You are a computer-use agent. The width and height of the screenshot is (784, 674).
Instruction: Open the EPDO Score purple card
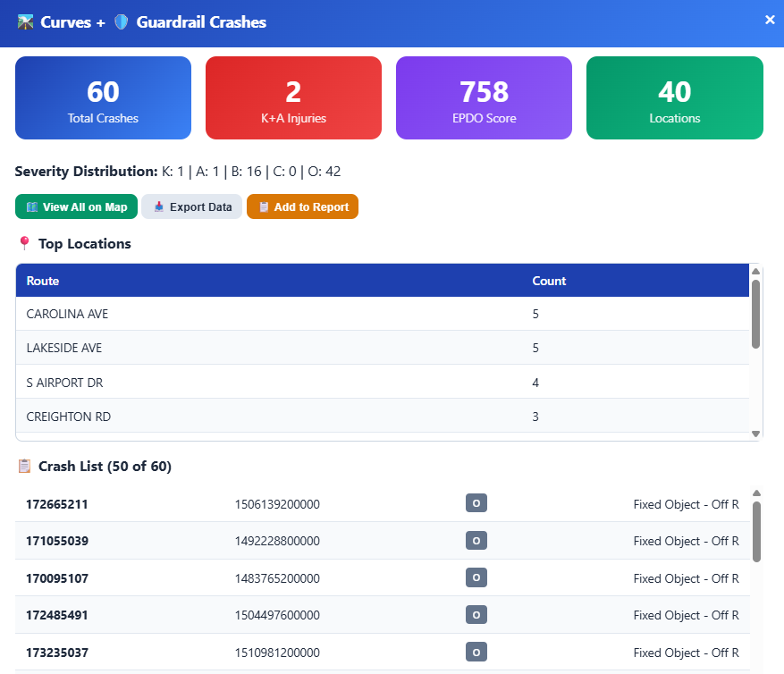tap(484, 98)
